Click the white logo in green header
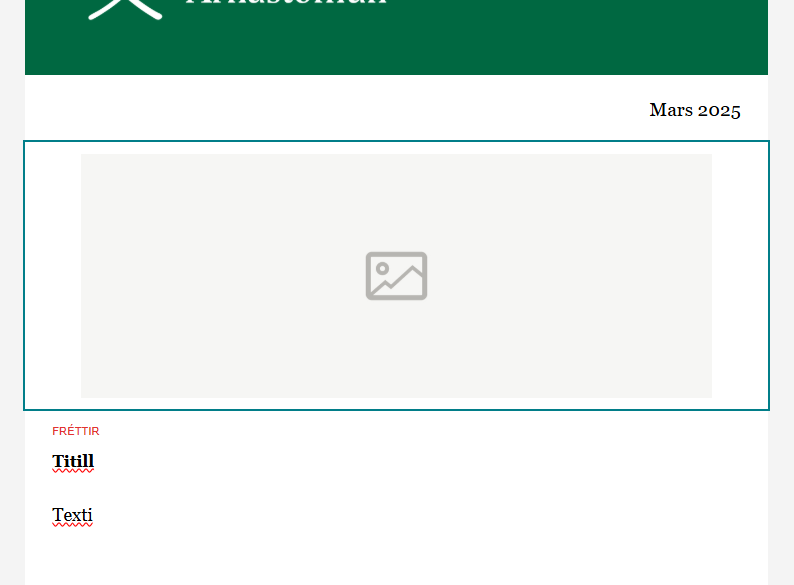The width and height of the screenshot is (794, 585). [x=125, y=9]
